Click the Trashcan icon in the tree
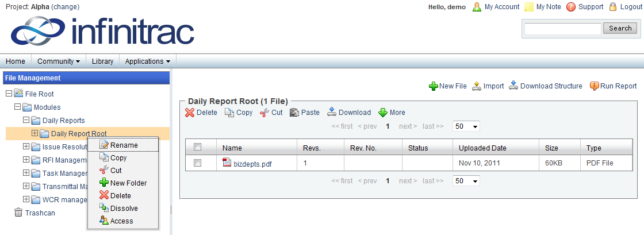 coord(18,213)
